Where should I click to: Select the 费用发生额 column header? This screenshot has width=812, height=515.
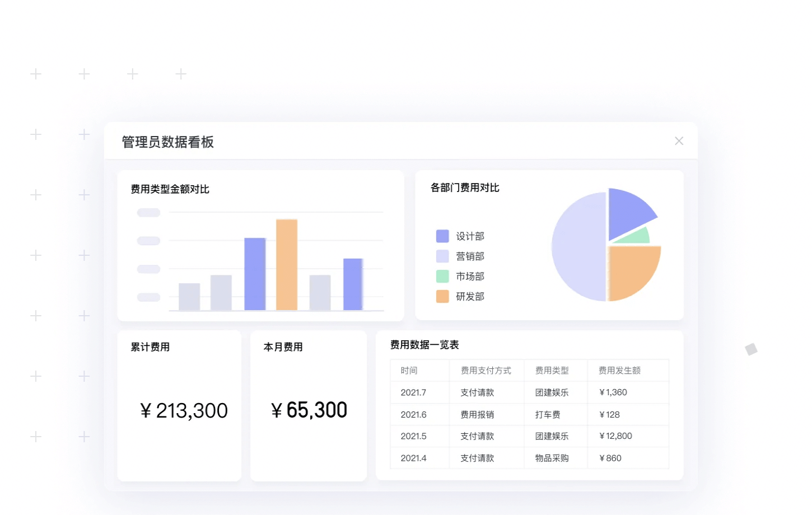619,371
